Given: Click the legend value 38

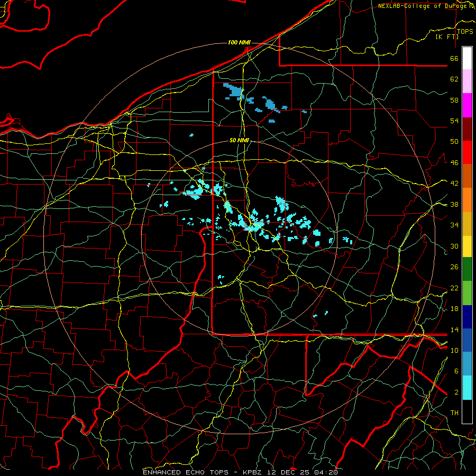Looking at the screenshot, I should click(454, 204).
